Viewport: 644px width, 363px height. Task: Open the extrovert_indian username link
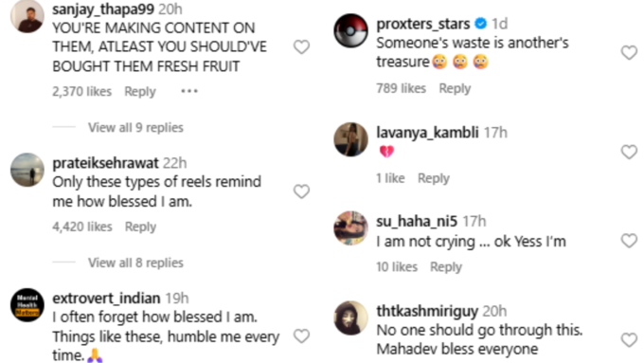[106, 298]
